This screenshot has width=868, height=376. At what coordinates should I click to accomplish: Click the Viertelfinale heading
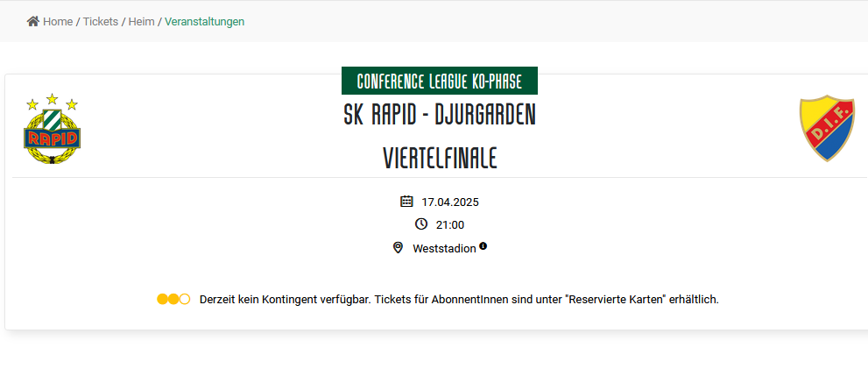coord(440,158)
